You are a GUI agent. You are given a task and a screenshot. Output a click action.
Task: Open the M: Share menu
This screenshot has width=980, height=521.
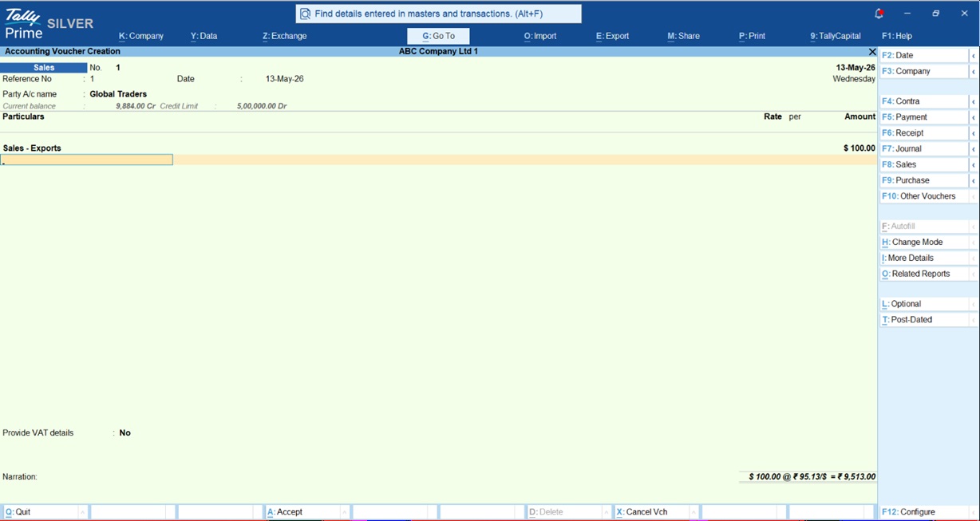[x=683, y=36]
